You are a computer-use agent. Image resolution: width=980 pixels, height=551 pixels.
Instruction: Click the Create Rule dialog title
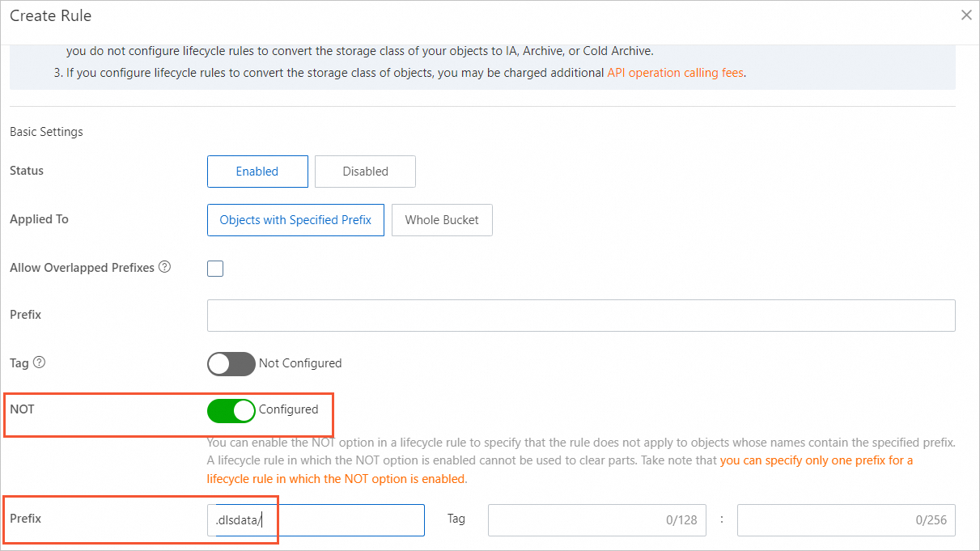[50, 15]
